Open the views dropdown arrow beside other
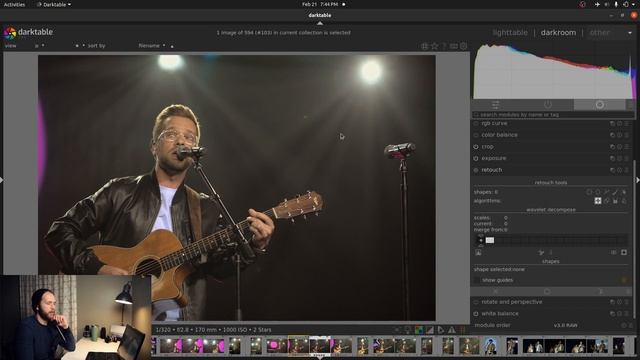The width and height of the screenshot is (640, 360). click(x=630, y=33)
